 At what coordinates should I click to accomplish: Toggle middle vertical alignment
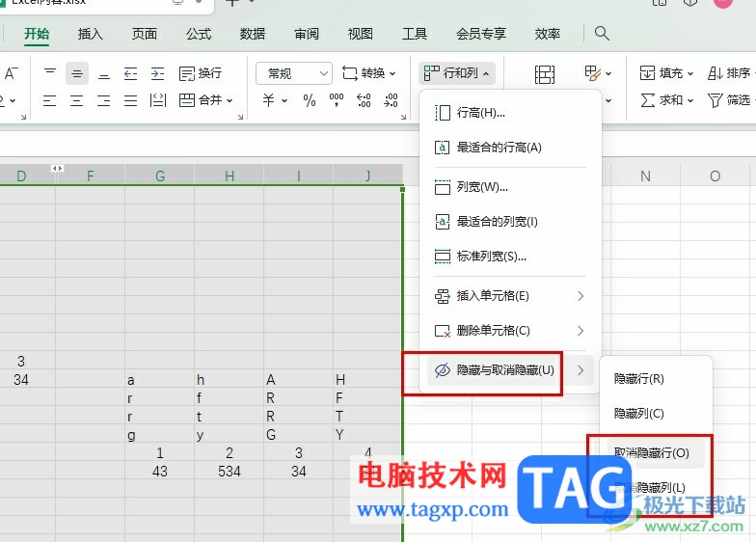[77, 73]
